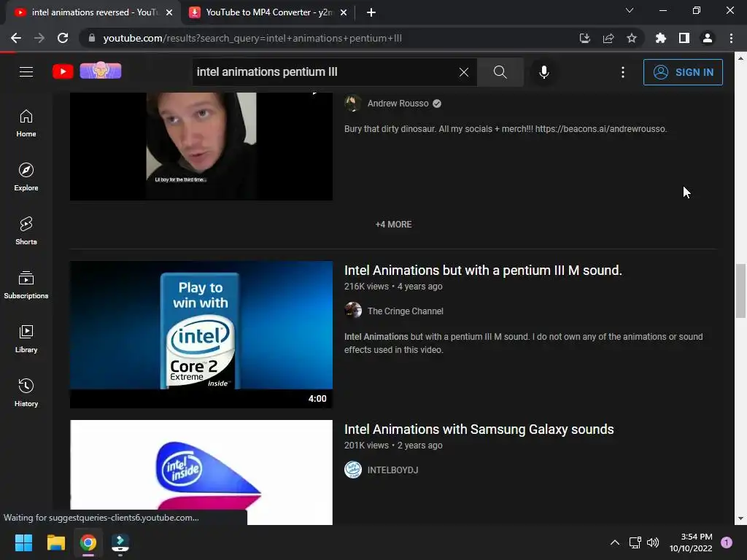Reload the page with the refresh icon

point(63,38)
